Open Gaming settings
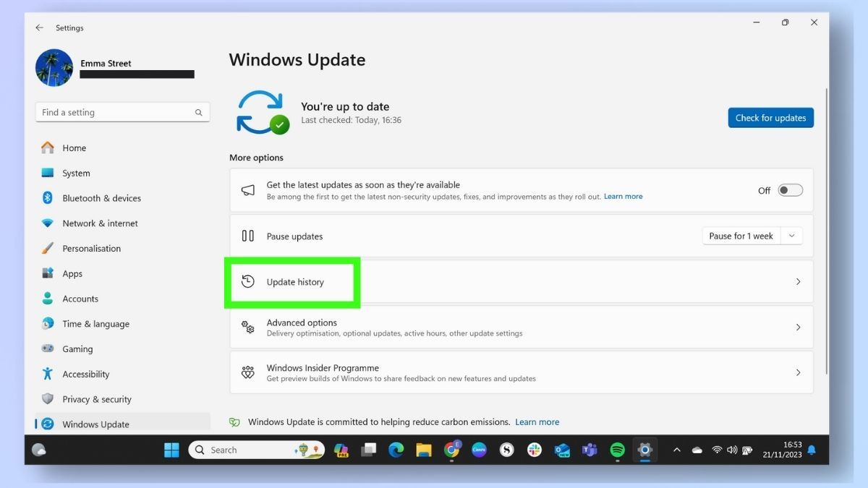 click(80, 348)
